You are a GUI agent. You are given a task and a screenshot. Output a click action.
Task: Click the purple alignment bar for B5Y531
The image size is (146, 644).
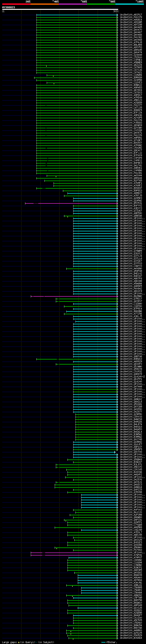[x=71, y=203]
